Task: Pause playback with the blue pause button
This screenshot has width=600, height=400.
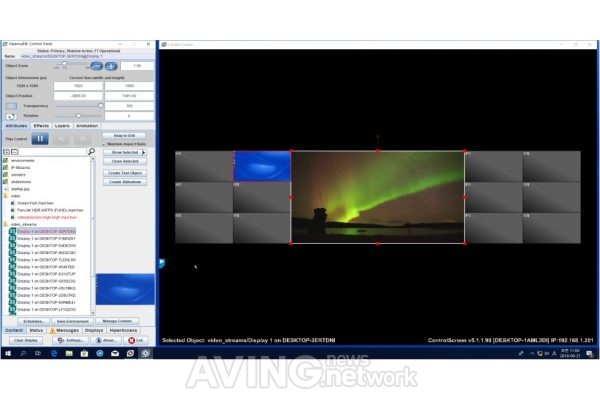Action: pyautogui.click(x=40, y=139)
